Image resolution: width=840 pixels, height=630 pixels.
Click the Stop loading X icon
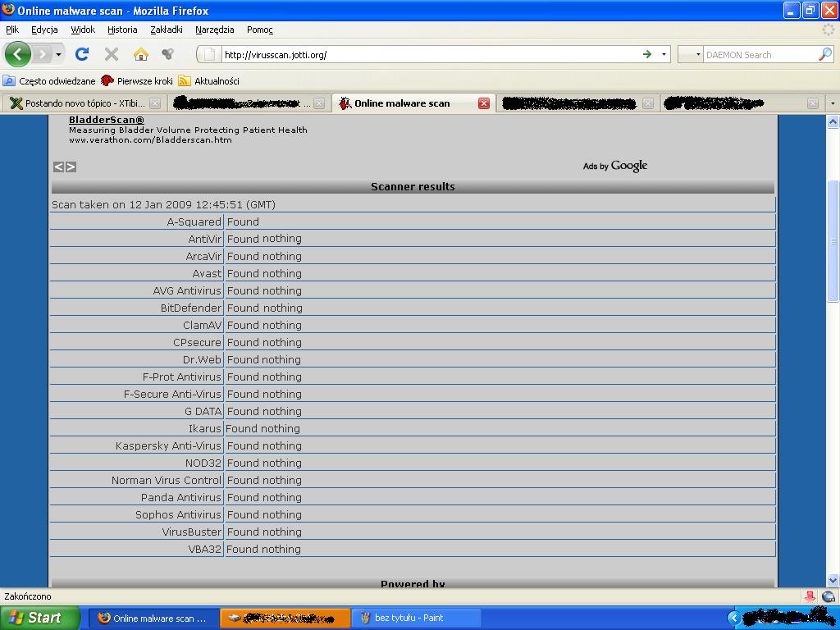(x=112, y=54)
